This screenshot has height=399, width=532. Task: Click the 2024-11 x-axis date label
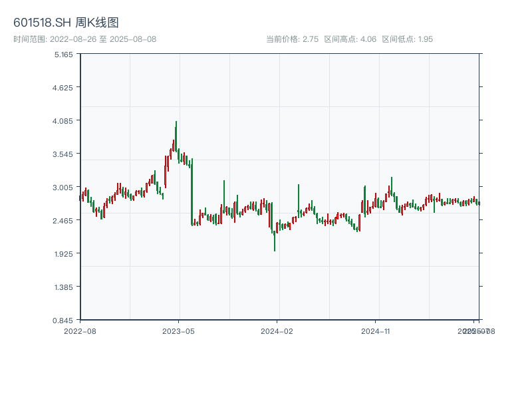point(376,331)
